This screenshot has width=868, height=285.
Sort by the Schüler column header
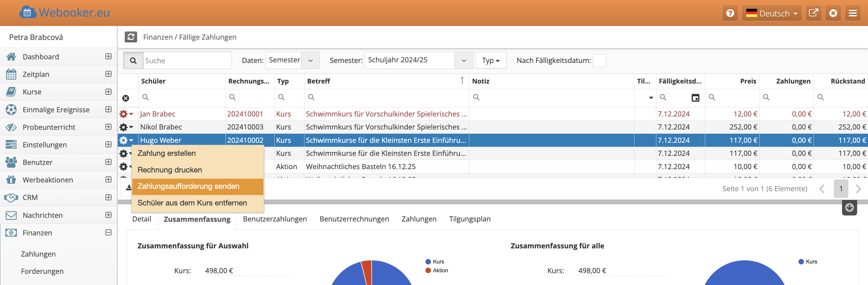coord(182,81)
